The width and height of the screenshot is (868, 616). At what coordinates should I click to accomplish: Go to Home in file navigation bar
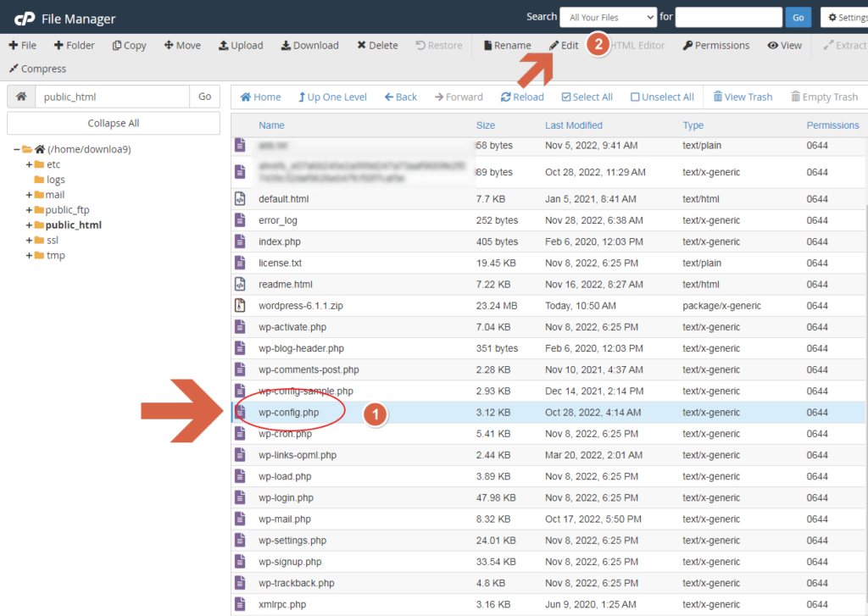260,97
